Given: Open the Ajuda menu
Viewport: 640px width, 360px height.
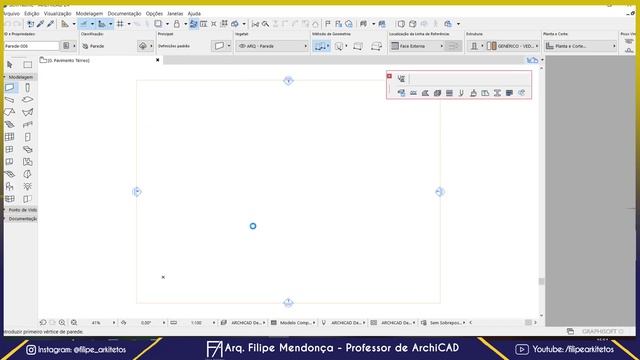Looking at the screenshot, I should pos(194,13).
